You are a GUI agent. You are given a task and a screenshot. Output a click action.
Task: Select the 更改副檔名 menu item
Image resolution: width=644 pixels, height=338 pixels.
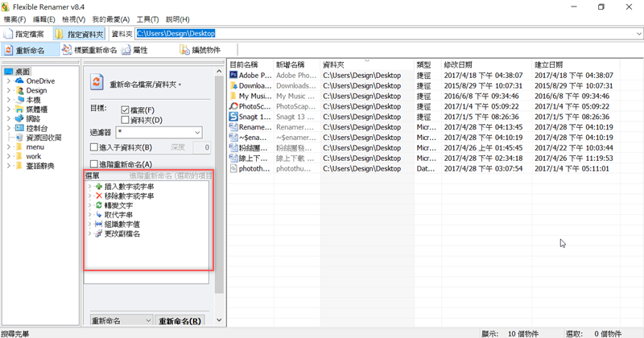click(x=122, y=233)
